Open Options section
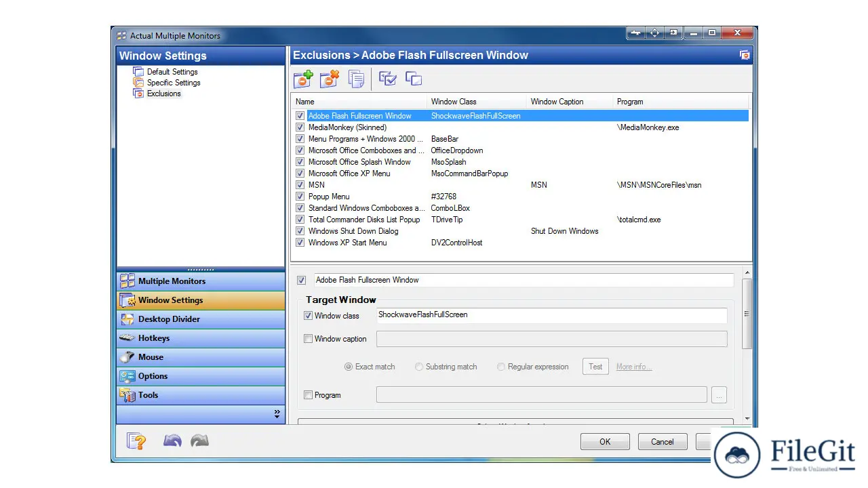This screenshot has height=488, width=868. click(x=201, y=376)
